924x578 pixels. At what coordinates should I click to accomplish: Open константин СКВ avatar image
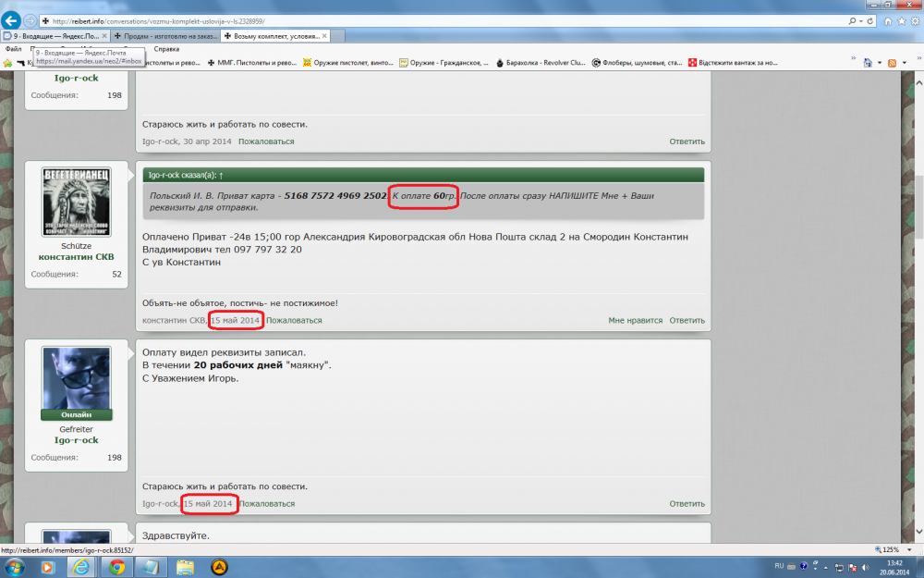76,202
